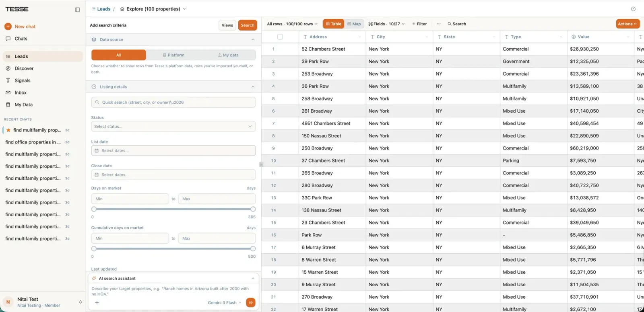Open the Fields 10/27 dropdown
The height and width of the screenshot is (312, 644).
386,24
